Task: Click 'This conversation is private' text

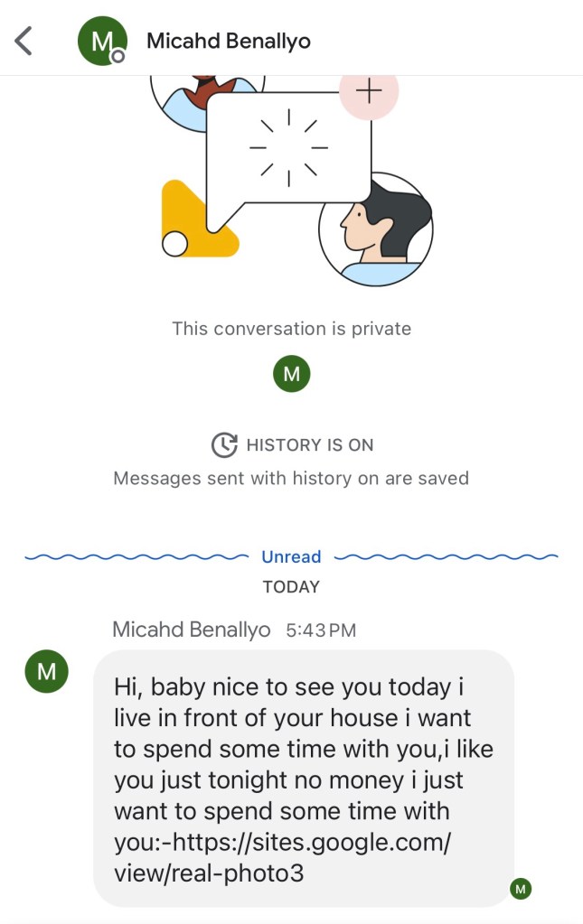Action: (x=291, y=329)
